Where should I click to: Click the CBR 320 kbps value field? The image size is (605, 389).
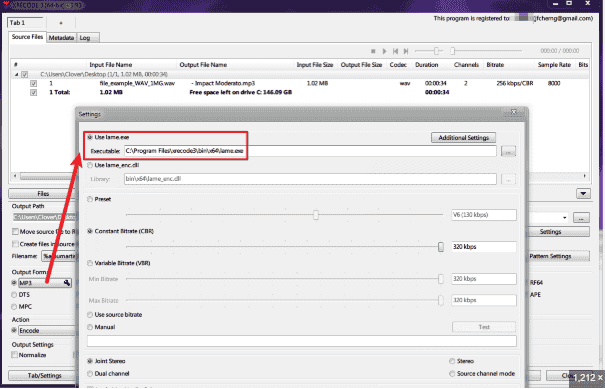coord(484,247)
